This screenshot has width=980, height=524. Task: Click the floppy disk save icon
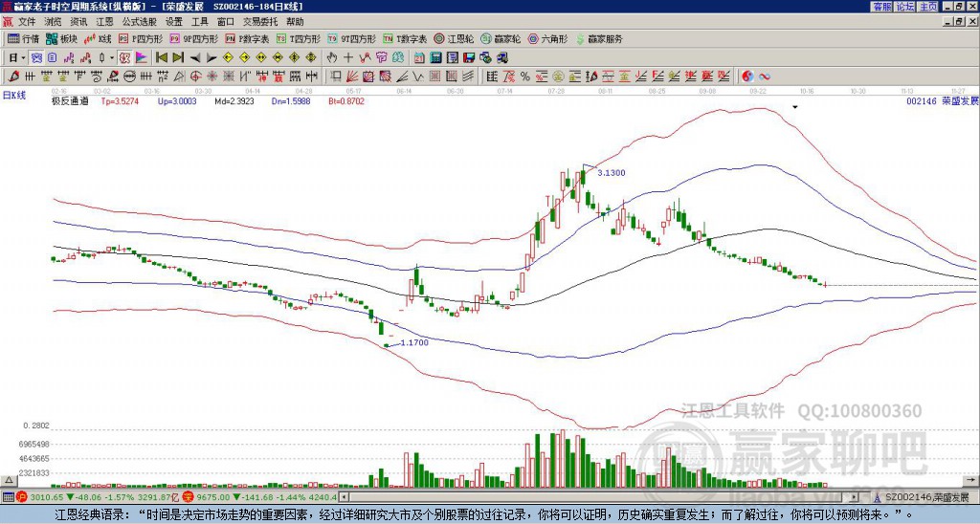click(469, 58)
